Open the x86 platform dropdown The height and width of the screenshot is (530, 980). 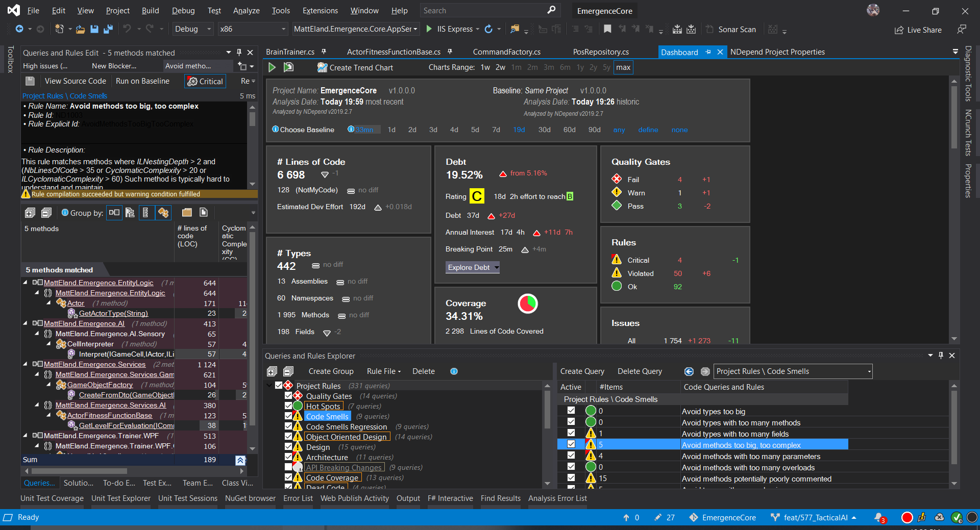[x=283, y=29]
